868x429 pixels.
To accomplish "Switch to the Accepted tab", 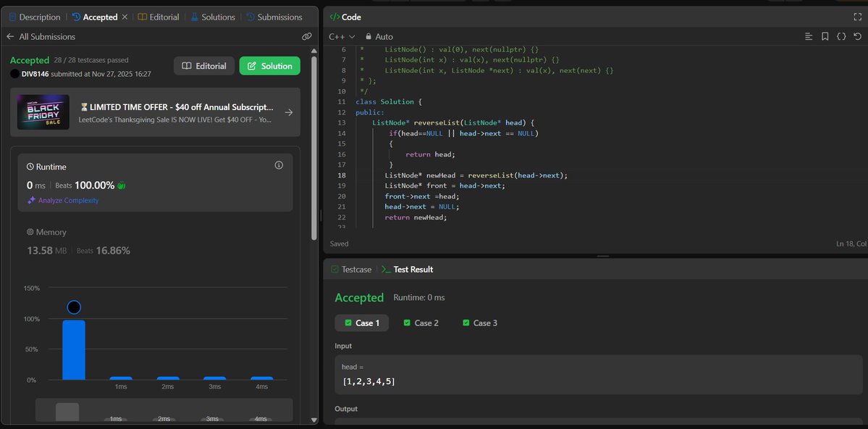I will coord(95,17).
